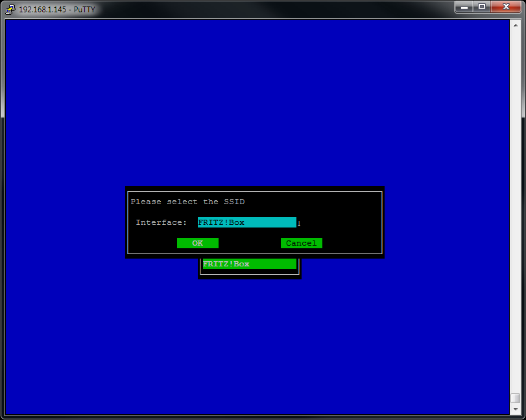Click the vertical scrollbar thumb

(515, 398)
